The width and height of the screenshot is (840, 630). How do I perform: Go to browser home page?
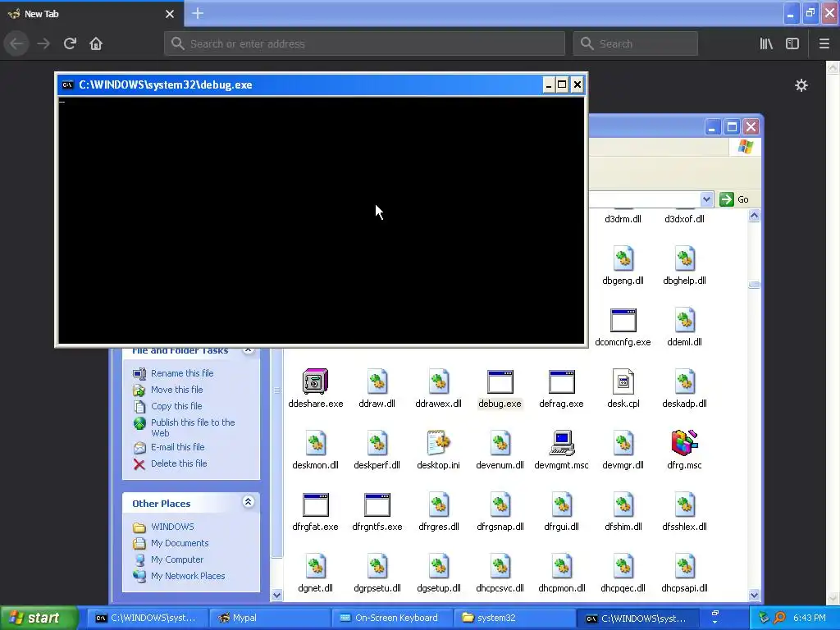pyautogui.click(x=96, y=43)
